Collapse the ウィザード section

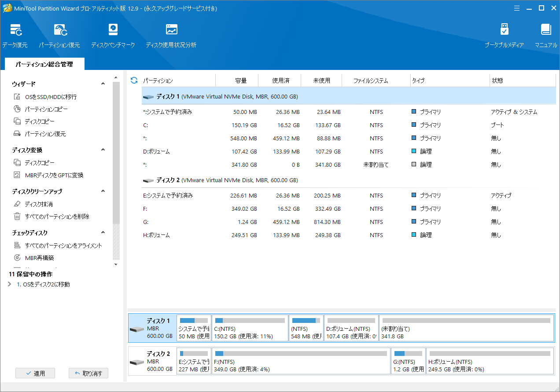point(103,84)
